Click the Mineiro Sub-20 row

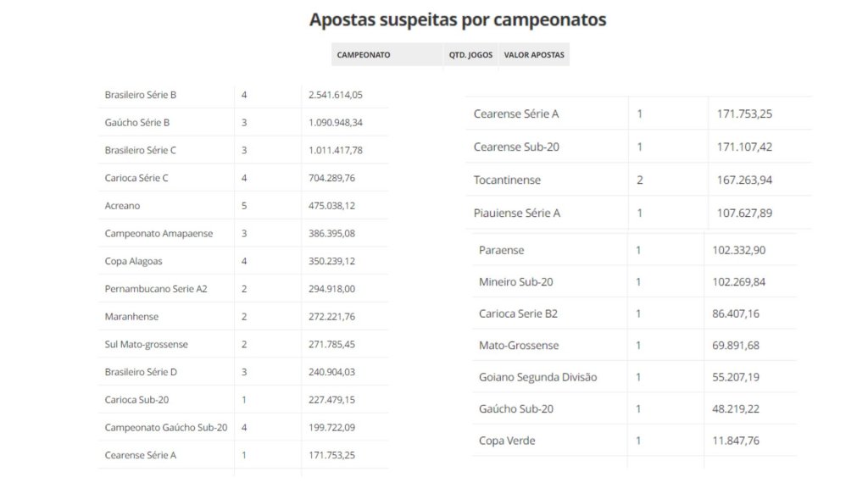pos(634,281)
